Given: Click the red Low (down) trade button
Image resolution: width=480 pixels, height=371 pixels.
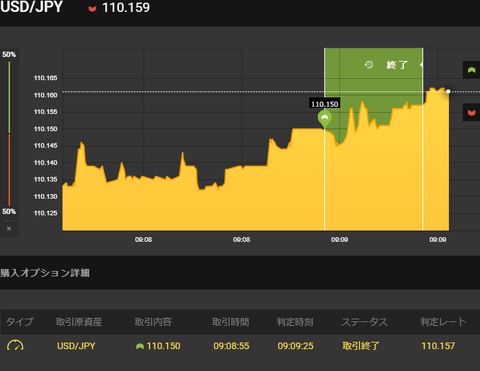Looking at the screenshot, I should click(x=471, y=113).
